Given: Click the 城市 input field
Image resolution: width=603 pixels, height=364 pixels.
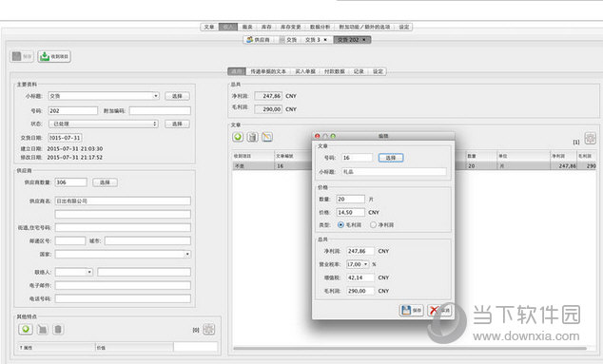Looking at the screenshot, I should click(147, 241).
